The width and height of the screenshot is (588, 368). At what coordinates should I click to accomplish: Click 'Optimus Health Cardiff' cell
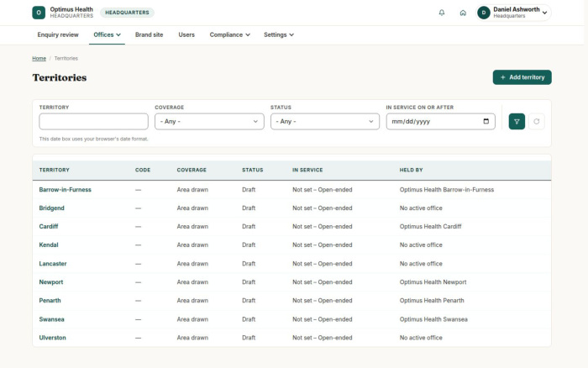pos(430,227)
